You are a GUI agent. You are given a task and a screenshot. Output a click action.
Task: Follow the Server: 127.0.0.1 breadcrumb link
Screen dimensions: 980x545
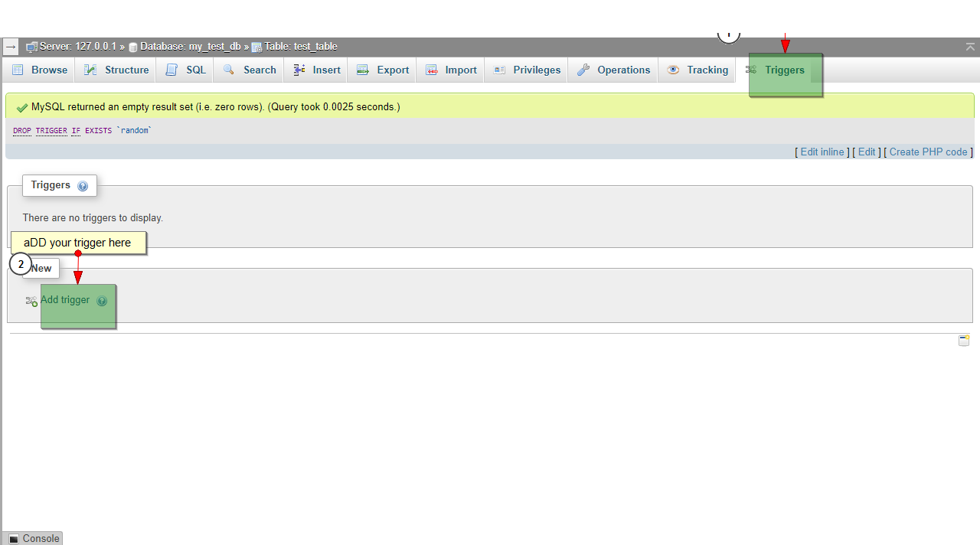tap(77, 47)
